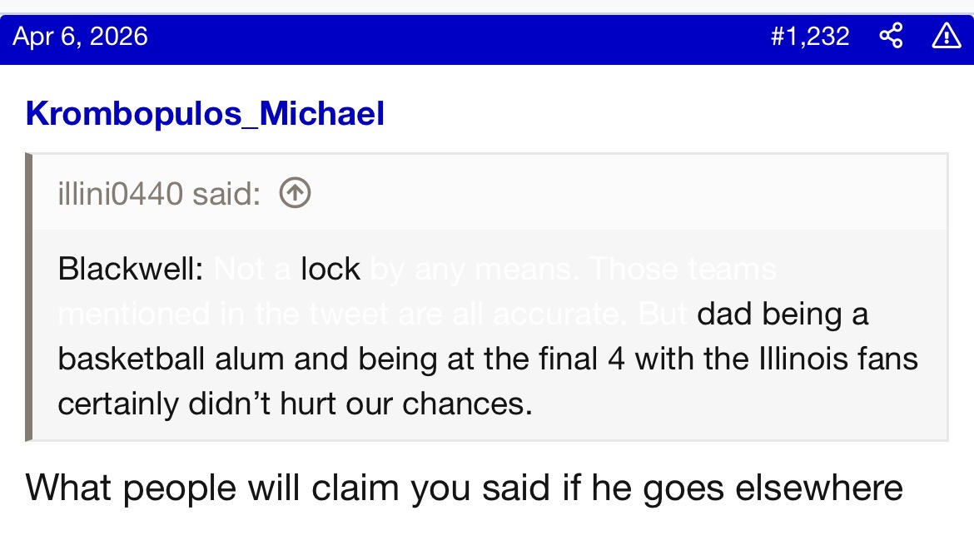This screenshot has width=974, height=560.
Task: Click the "illini0440 said:" quote attribution
Action: (x=159, y=194)
